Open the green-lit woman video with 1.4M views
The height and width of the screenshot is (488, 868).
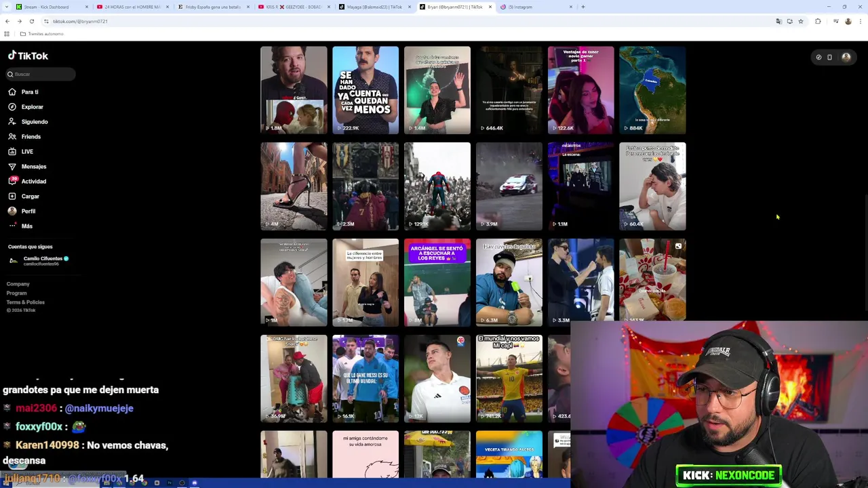[437, 90]
